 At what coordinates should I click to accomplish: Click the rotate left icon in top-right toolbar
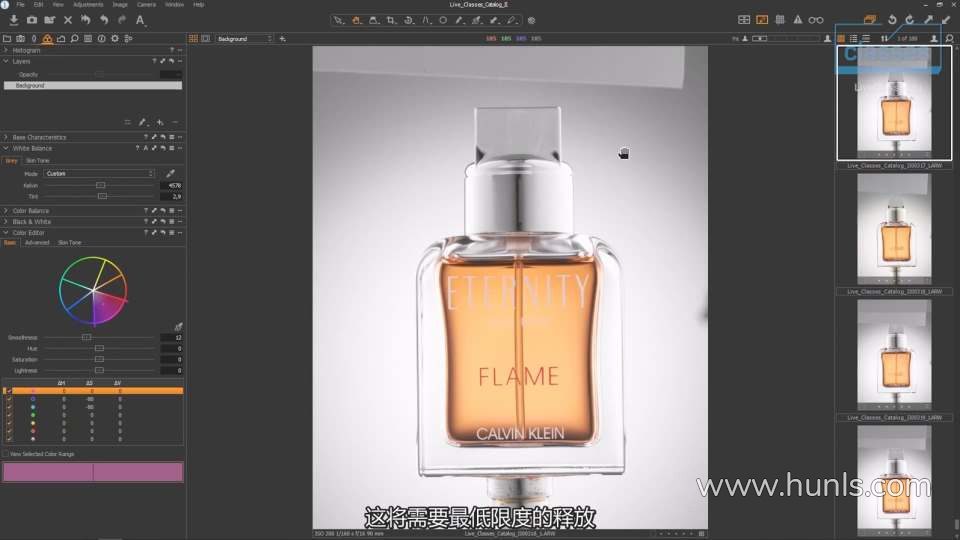tap(892, 20)
